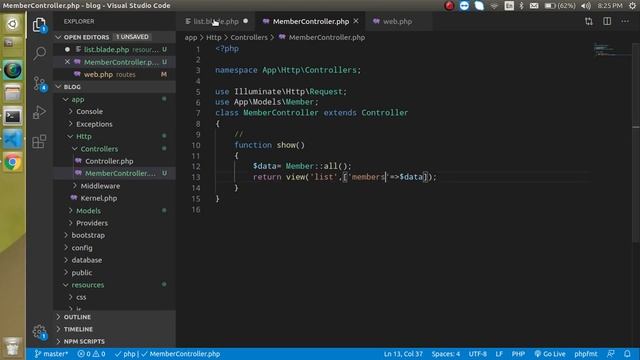Click the phpfmt status bar item
Image resolution: width=640 pixels, height=360 pixels.
coord(585,354)
